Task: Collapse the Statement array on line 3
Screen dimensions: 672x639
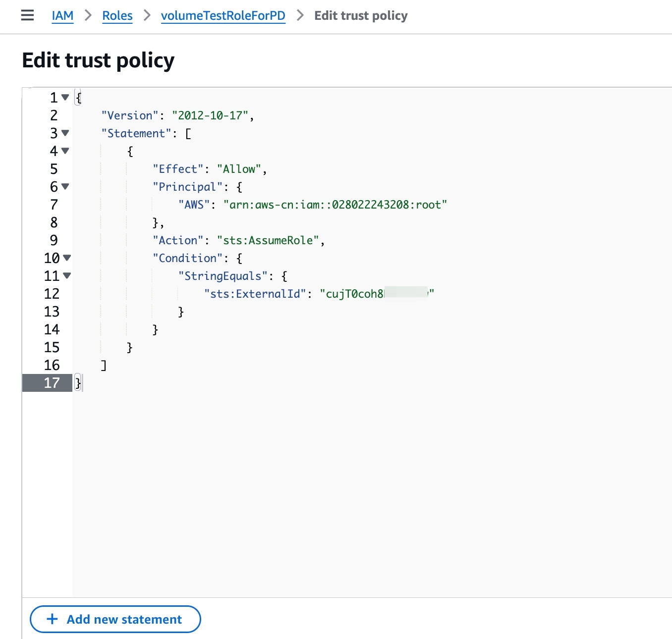Action: click(65, 133)
